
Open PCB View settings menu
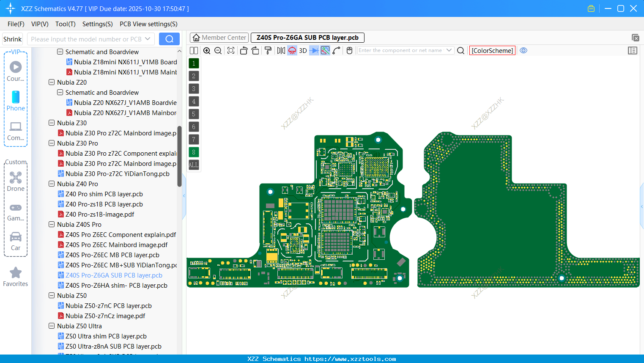click(148, 24)
